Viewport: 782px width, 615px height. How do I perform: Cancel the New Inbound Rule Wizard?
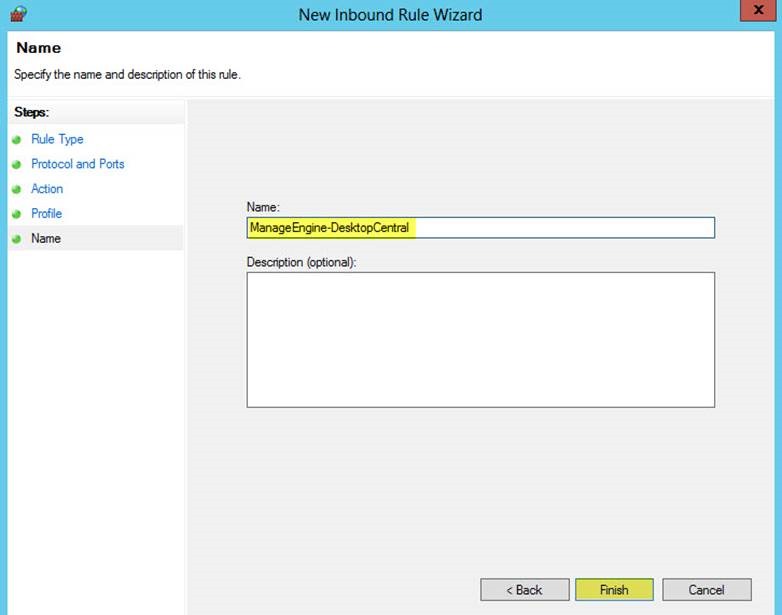[x=707, y=590]
